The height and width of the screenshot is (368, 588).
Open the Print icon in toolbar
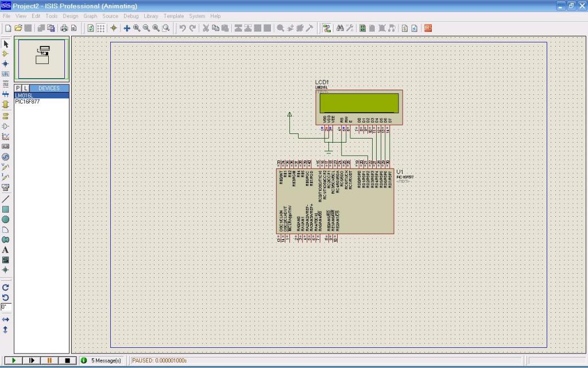(64, 28)
